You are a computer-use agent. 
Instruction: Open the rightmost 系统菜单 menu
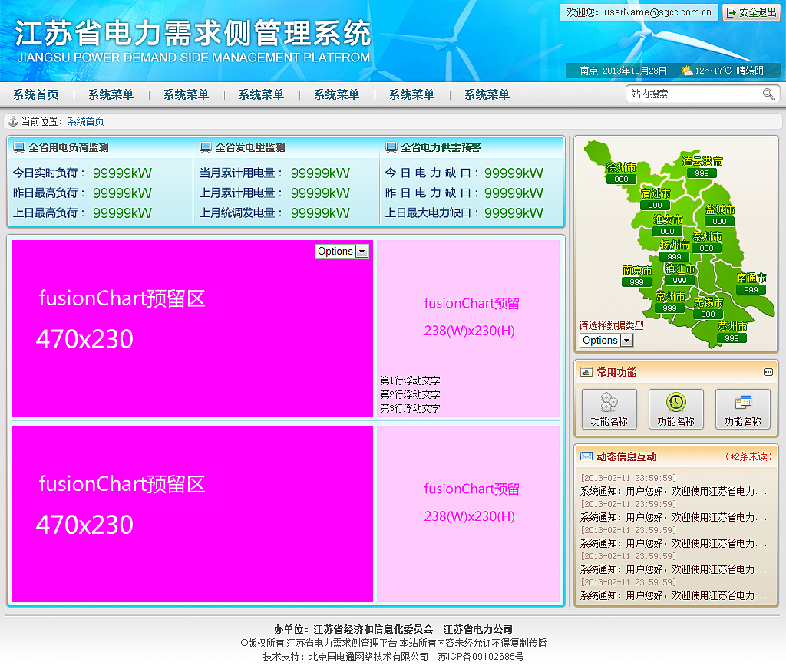pos(485,94)
